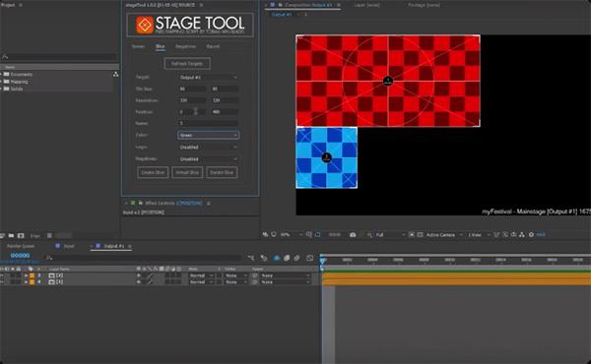
Task: Click Toggle Pixel Aspect Ratio Correction icon
Action: (496, 234)
